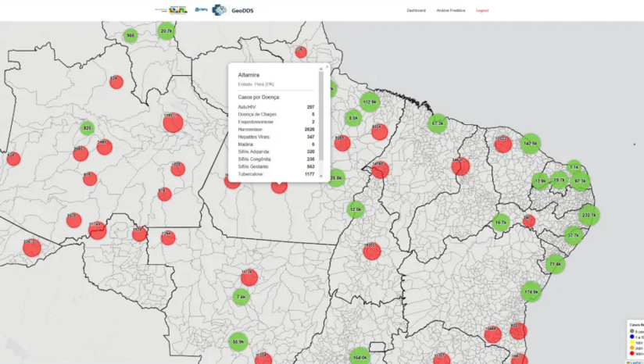The image size is (644, 364).
Task: Click the red legend color dot
Action: (x=631, y=353)
